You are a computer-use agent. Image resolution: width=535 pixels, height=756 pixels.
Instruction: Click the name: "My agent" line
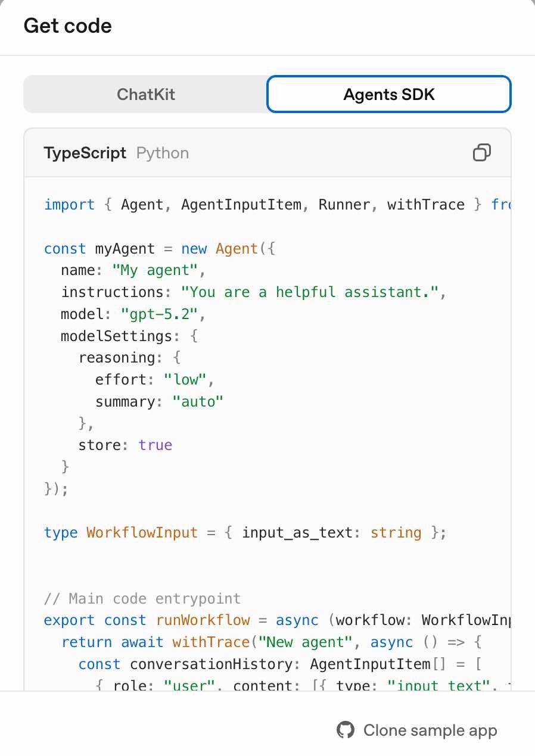pos(133,270)
